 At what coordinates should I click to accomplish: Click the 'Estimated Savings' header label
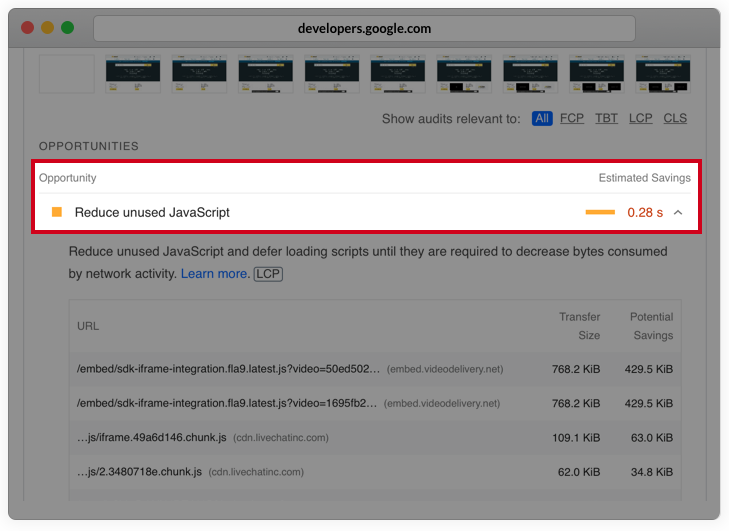coord(644,178)
